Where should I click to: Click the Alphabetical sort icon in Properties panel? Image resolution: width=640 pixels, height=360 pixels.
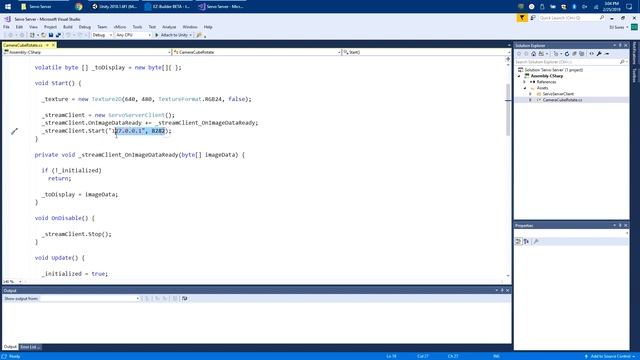click(x=526, y=242)
